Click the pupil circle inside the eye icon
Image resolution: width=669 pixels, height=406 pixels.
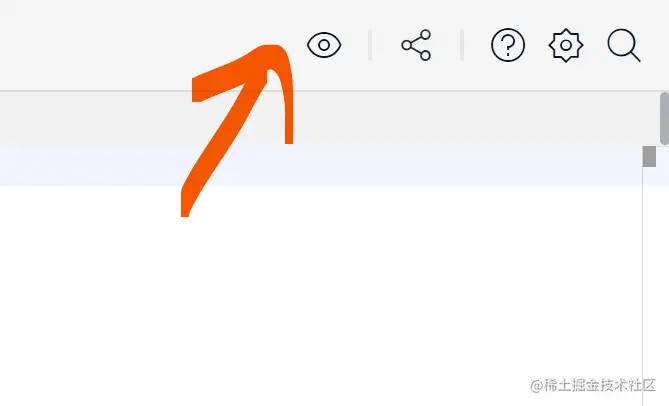coord(324,45)
